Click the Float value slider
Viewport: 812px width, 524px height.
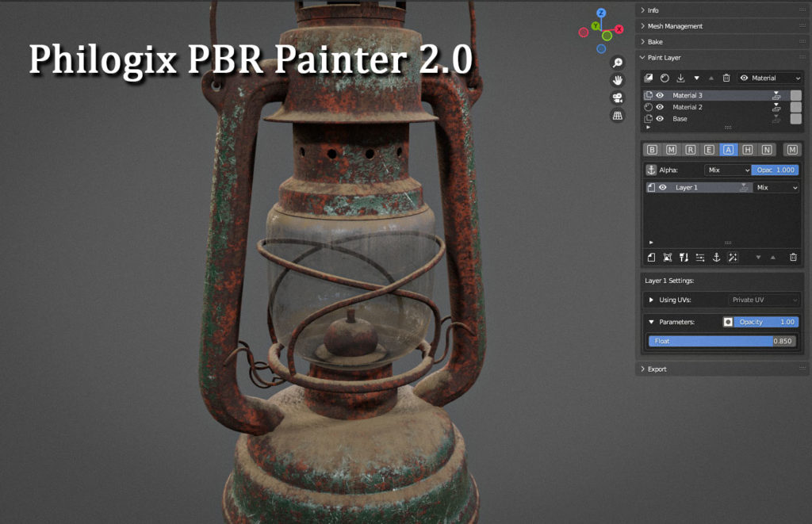[x=722, y=341]
